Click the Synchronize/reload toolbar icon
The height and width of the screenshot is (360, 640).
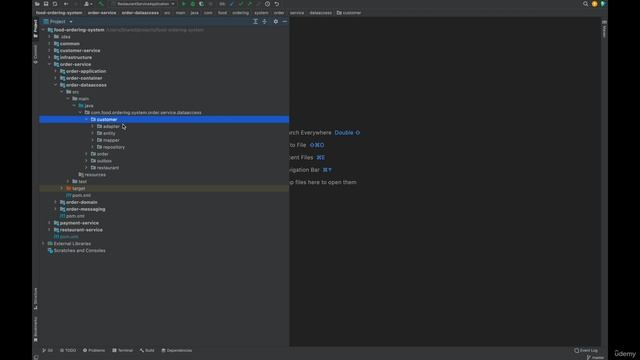pyautogui.click(x=55, y=4)
